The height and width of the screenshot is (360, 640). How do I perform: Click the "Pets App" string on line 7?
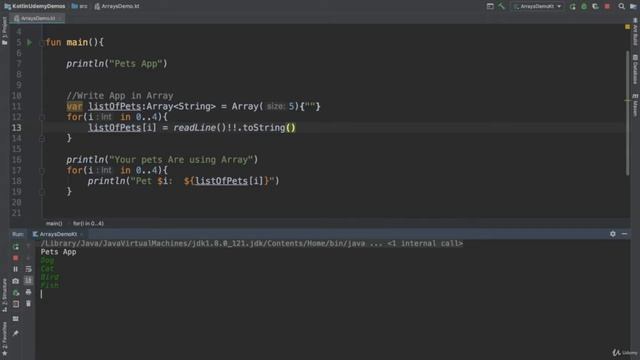136,64
